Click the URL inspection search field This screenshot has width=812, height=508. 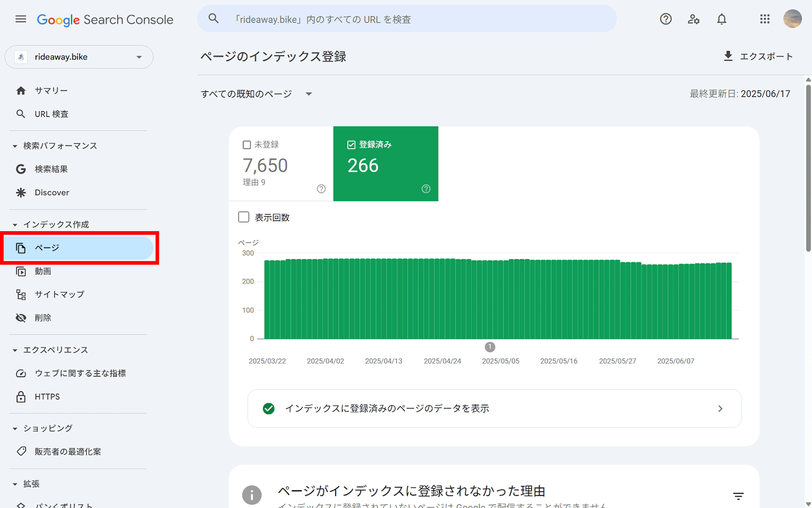406,19
